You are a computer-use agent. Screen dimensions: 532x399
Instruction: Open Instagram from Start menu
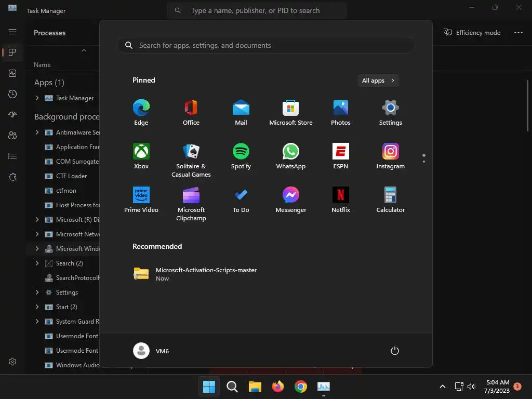coord(391,156)
